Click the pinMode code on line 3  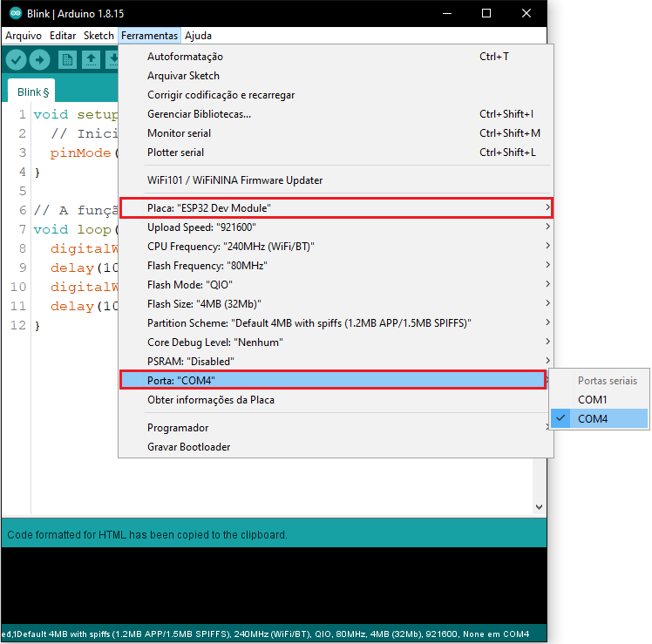pos(81,153)
